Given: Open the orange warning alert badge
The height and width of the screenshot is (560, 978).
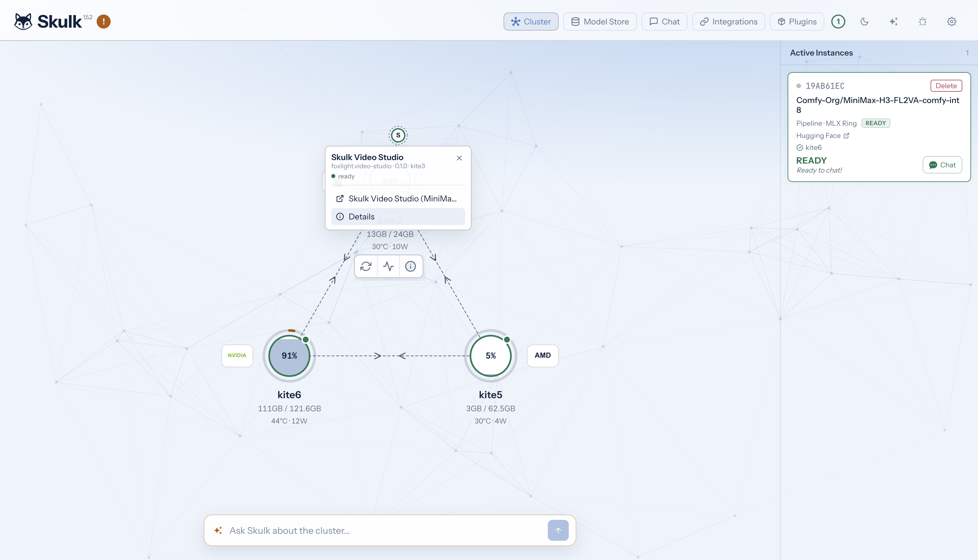Looking at the screenshot, I should click(x=103, y=22).
